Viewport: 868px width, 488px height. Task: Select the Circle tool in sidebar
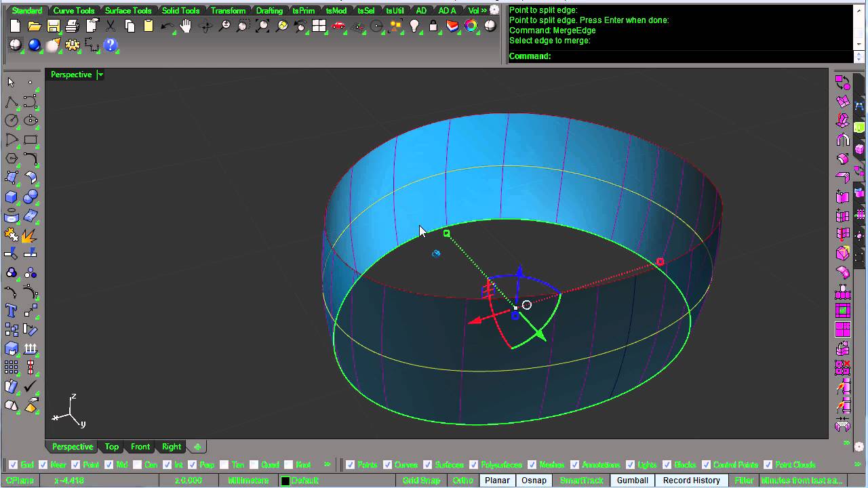click(12, 121)
